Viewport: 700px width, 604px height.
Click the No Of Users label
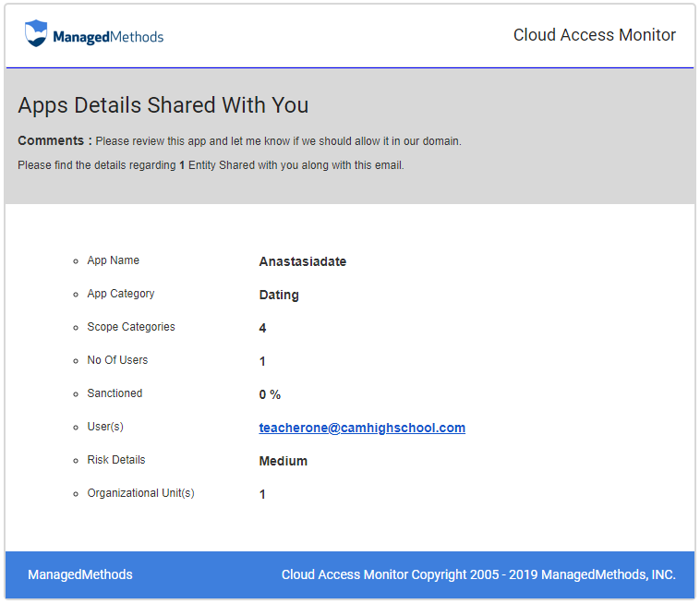coord(117,360)
